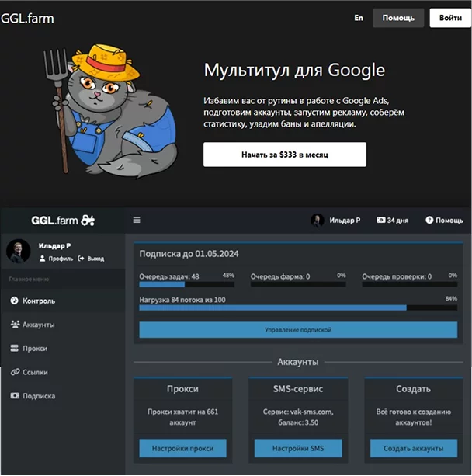472x476 pixels.
Task: Open Аккаунты section in sidebar
Action: point(38,325)
